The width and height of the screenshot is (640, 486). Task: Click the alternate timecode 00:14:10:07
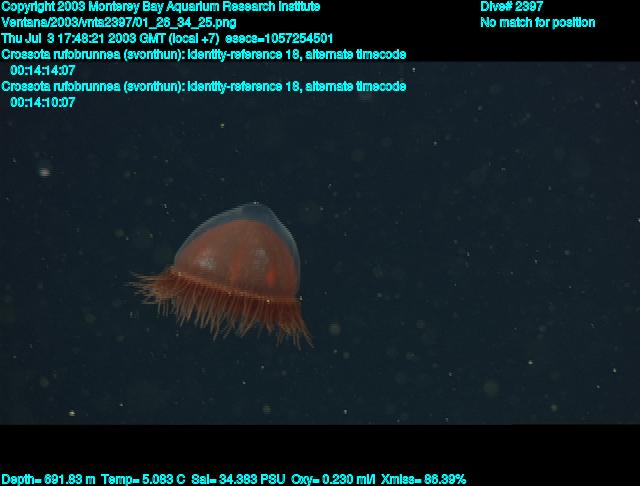coord(43,102)
